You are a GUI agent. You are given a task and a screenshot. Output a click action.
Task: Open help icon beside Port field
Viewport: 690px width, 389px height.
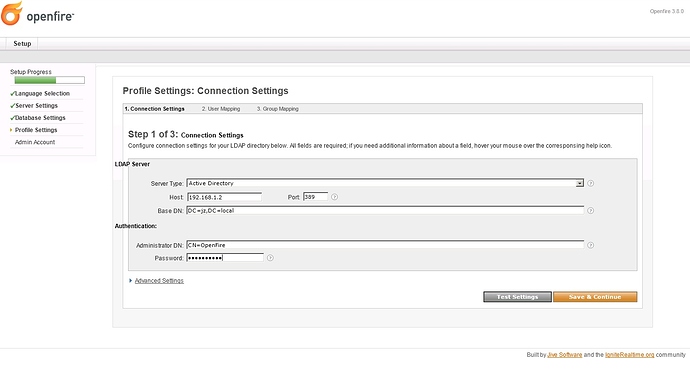(334, 197)
